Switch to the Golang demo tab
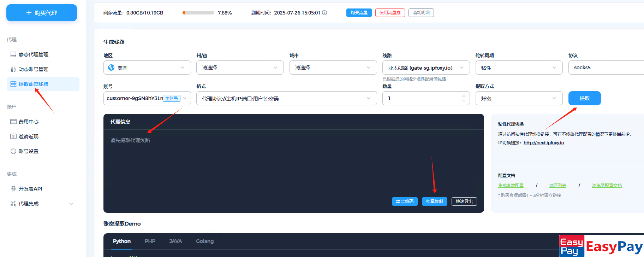644x257 pixels. [x=205, y=241]
